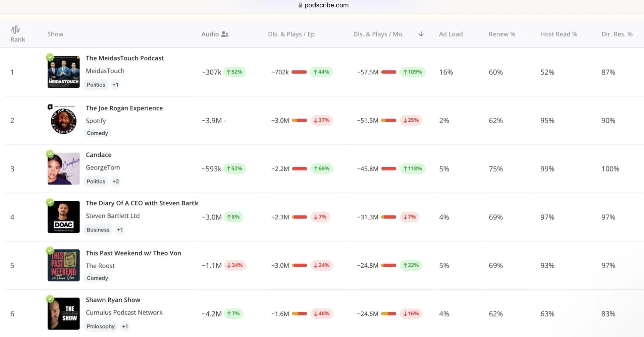Click the Cumulus Podcast Network publisher name

124,313
